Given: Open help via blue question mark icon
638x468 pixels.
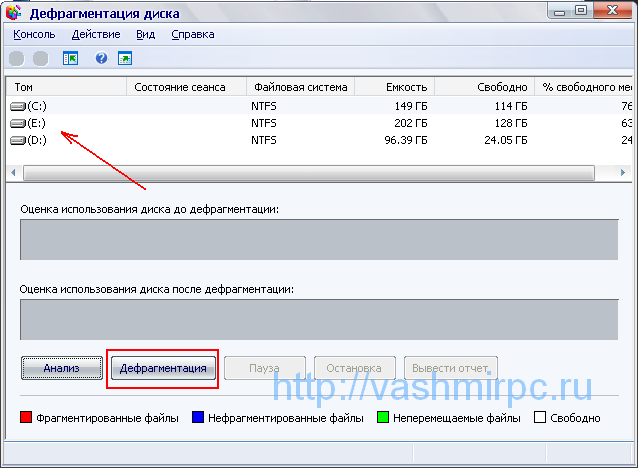Looking at the screenshot, I should tap(101, 58).
